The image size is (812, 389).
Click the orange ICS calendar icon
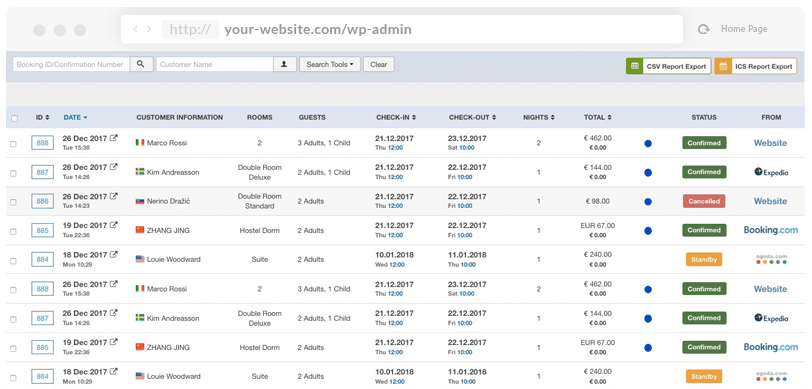tap(723, 66)
